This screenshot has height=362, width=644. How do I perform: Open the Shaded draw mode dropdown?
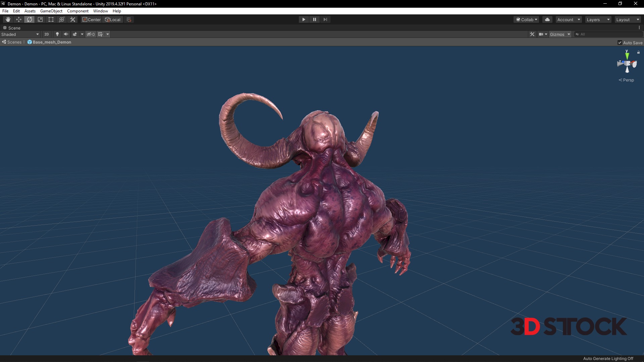20,34
